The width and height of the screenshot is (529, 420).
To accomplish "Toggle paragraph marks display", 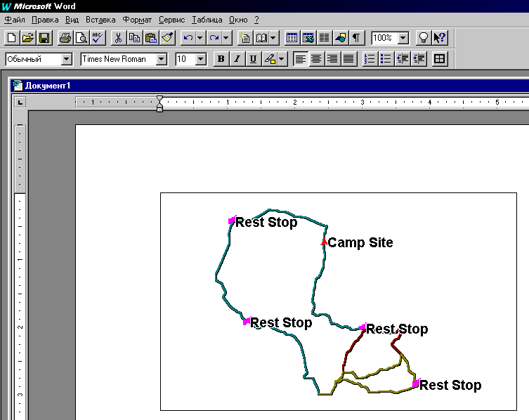I will [357, 38].
